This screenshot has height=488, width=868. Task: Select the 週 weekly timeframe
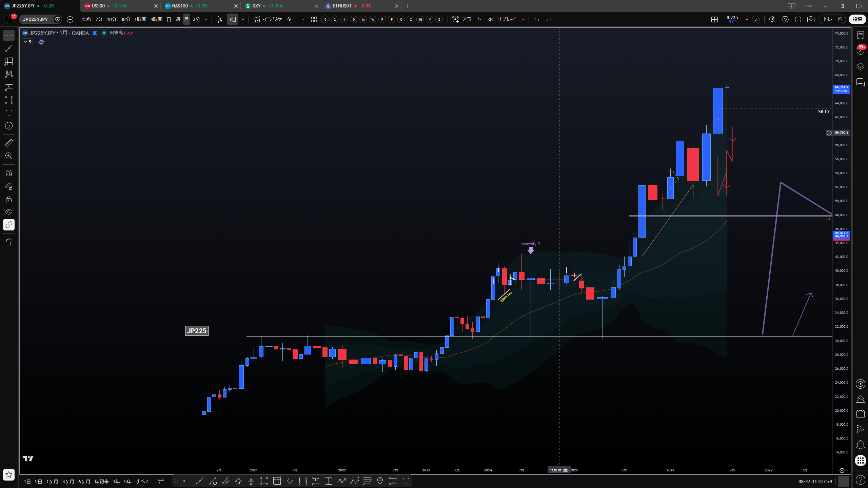click(x=177, y=19)
